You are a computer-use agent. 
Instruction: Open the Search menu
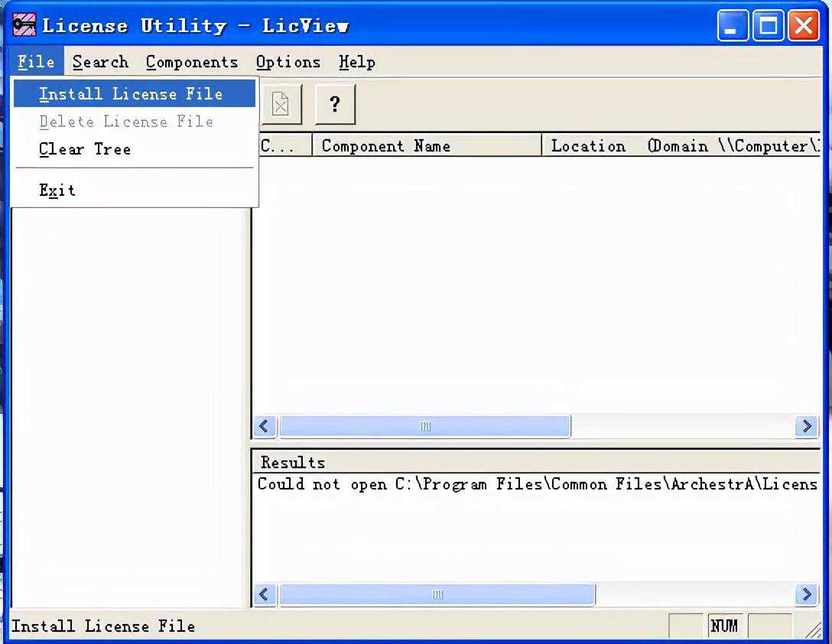(100, 62)
